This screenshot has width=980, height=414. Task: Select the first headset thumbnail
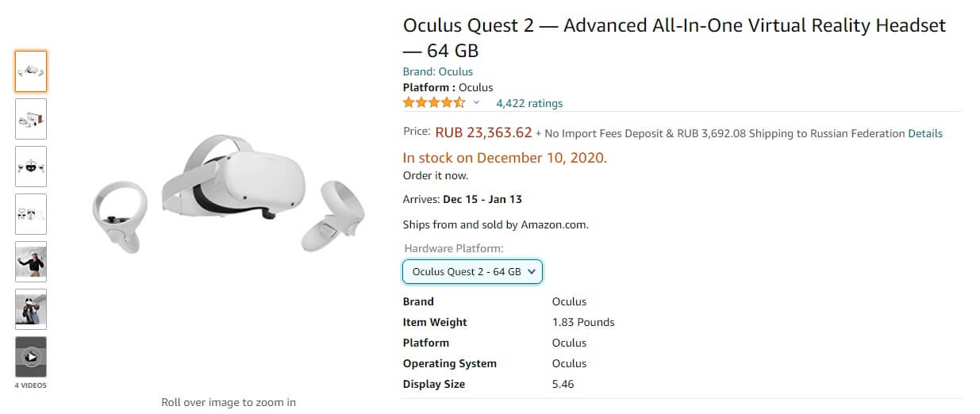click(x=31, y=71)
